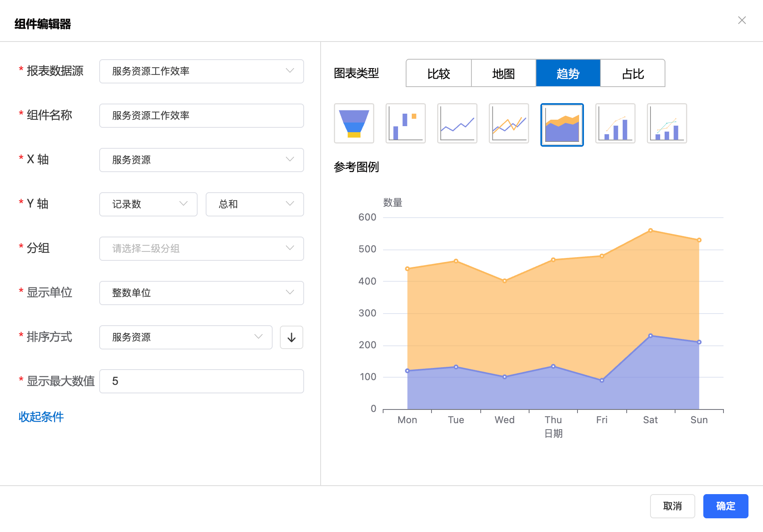Select the funnel chart icon
The height and width of the screenshot is (532, 763).
(354, 123)
